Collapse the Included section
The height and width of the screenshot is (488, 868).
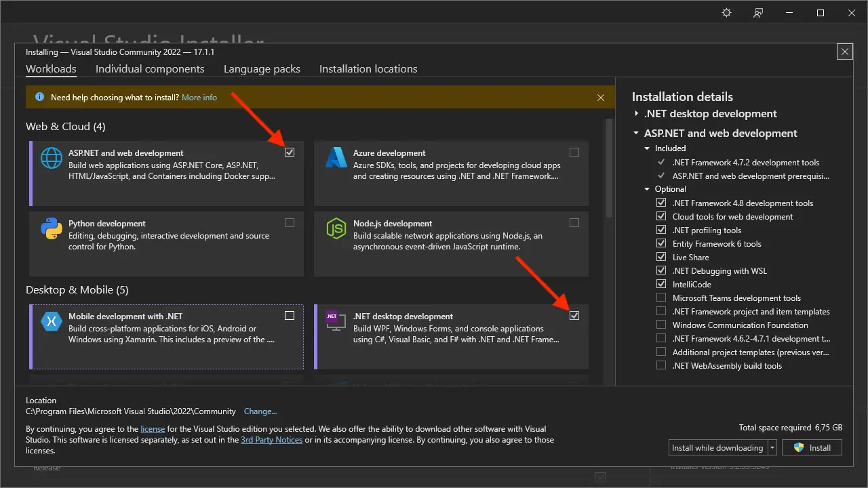648,148
